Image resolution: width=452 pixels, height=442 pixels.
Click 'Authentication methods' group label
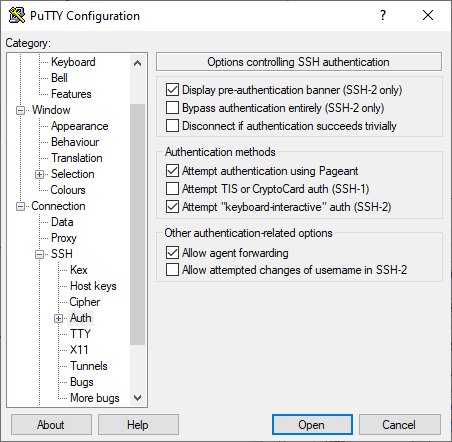[x=220, y=152]
